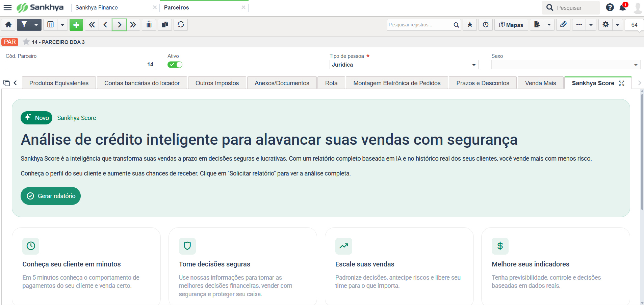Expand the more options dropdown arrow
The width and height of the screenshot is (644, 305).
tap(591, 25)
